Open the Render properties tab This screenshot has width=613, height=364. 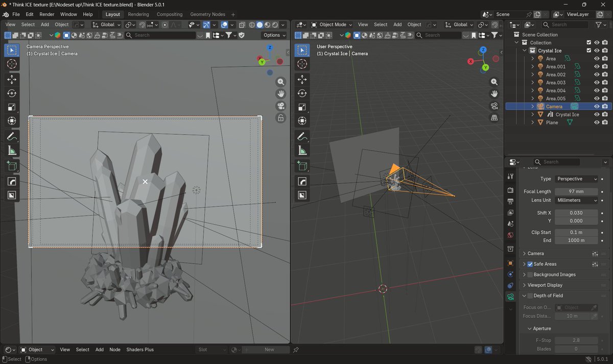[x=510, y=190]
